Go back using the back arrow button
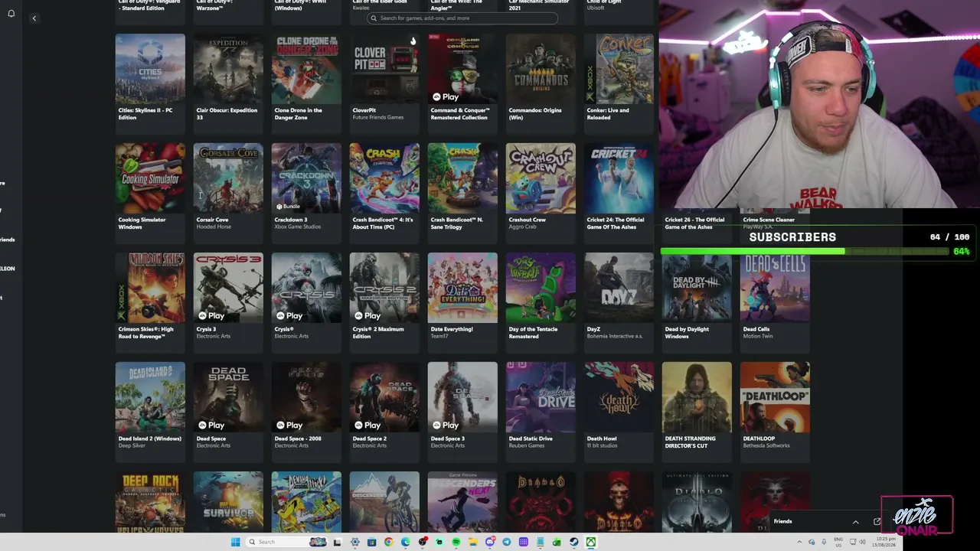 coord(34,18)
